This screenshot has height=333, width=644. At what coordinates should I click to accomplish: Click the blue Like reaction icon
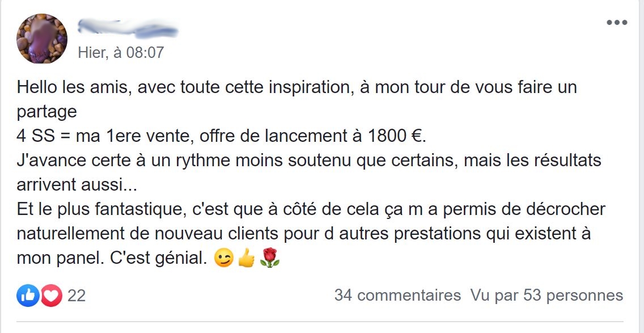click(28, 296)
